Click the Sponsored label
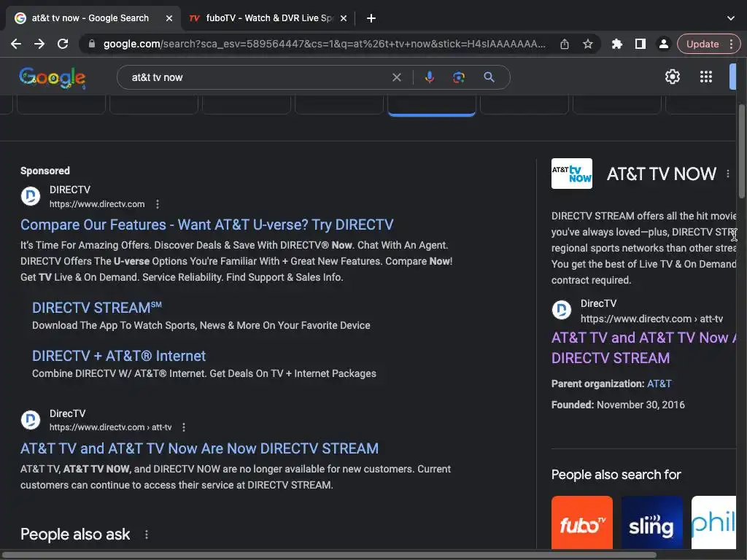 [44, 171]
